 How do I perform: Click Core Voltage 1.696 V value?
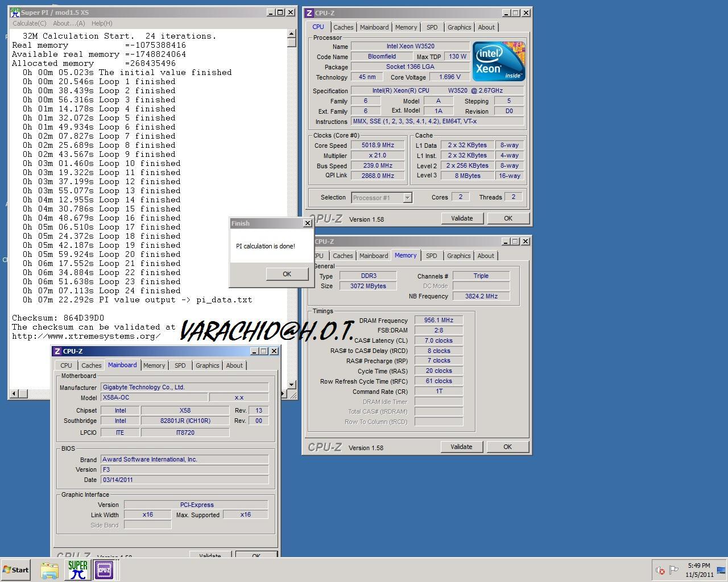pos(450,77)
